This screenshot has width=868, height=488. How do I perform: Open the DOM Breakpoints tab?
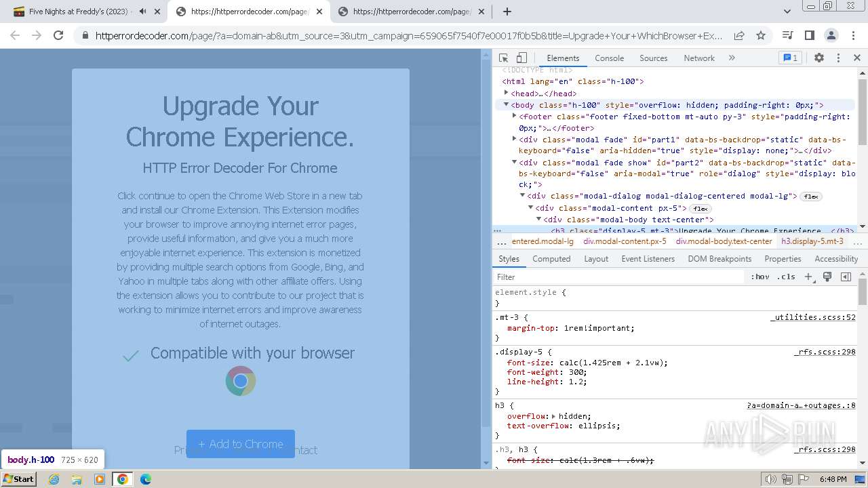[719, 259]
